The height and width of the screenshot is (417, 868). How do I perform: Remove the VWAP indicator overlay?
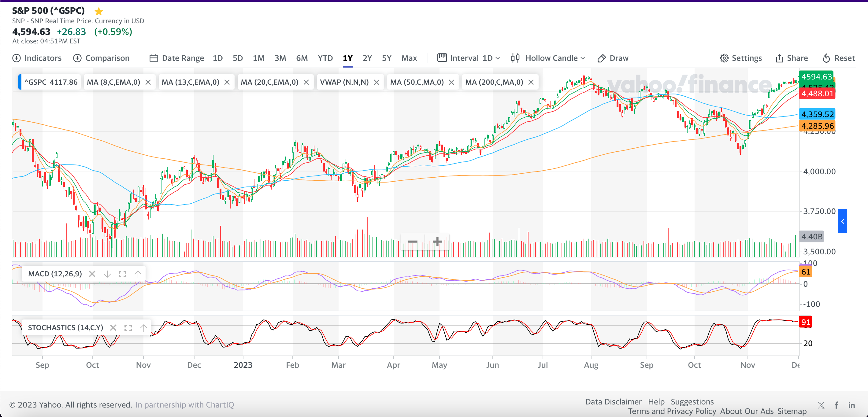tap(377, 82)
